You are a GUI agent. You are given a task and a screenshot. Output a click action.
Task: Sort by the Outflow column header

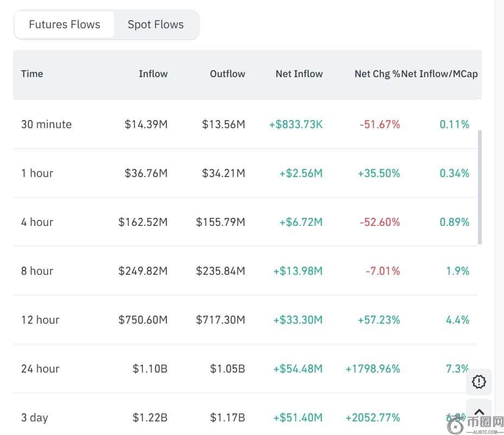pyautogui.click(x=227, y=74)
